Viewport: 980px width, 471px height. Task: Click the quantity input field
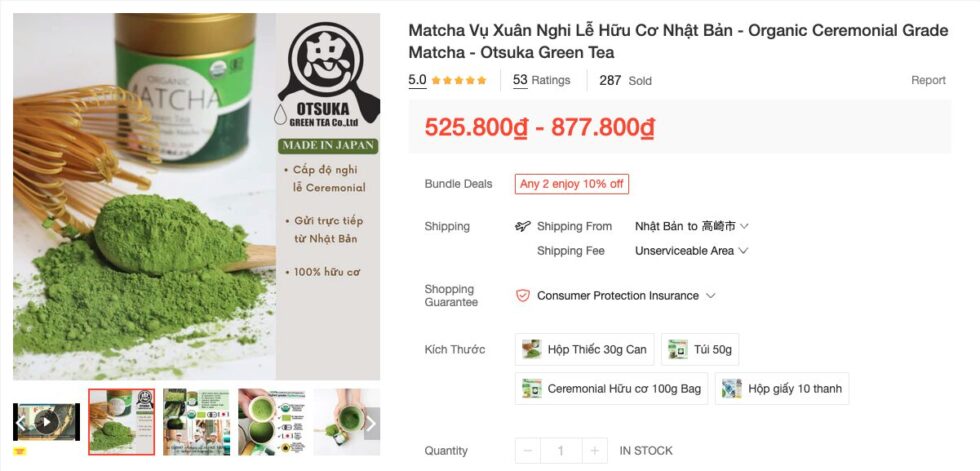click(561, 450)
